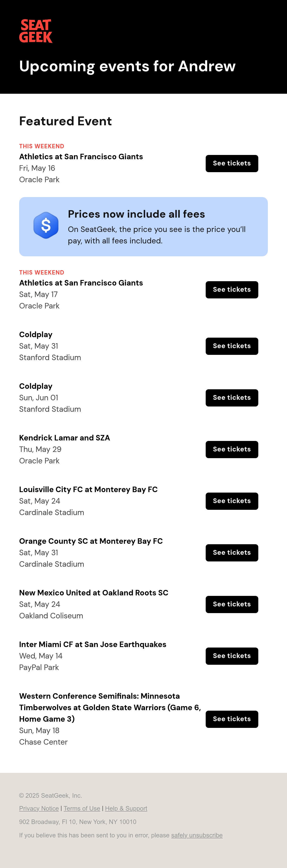
Task: Open the Help & Support link
Action: (126, 808)
